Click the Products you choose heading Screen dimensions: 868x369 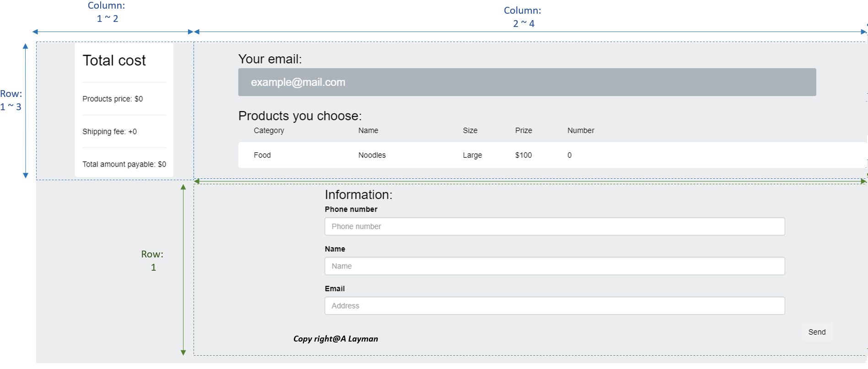pos(300,116)
